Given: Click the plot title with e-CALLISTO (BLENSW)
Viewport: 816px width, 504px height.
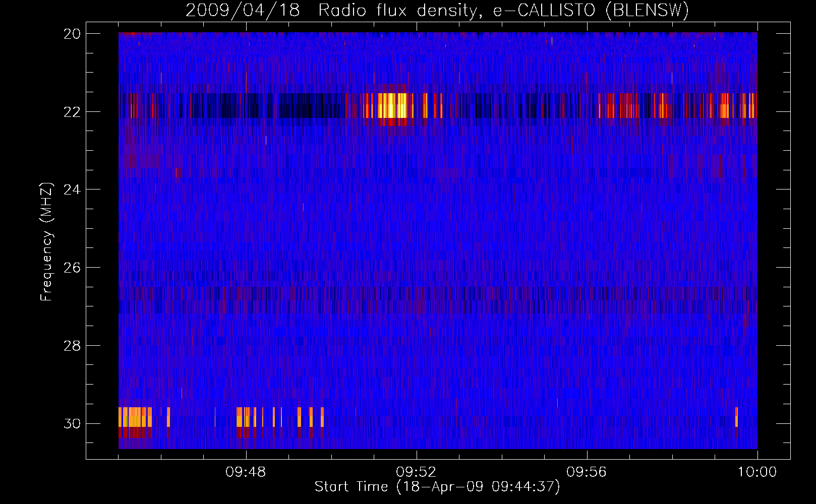Looking at the screenshot, I should click(x=437, y=10).
